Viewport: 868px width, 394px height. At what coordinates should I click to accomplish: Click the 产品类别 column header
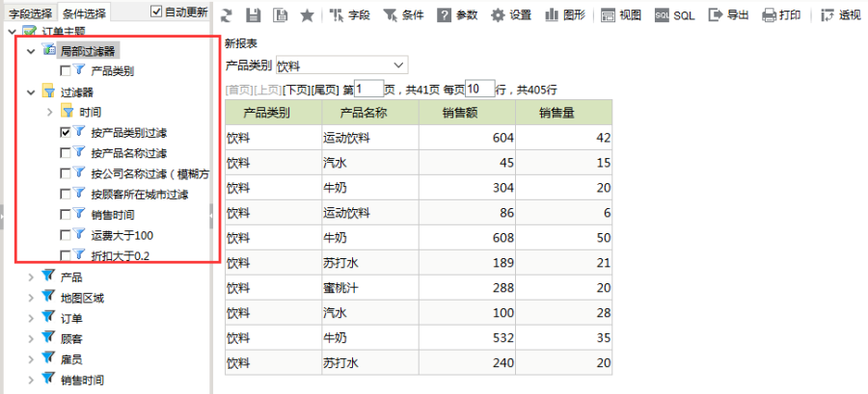click(x=274, y=112)
